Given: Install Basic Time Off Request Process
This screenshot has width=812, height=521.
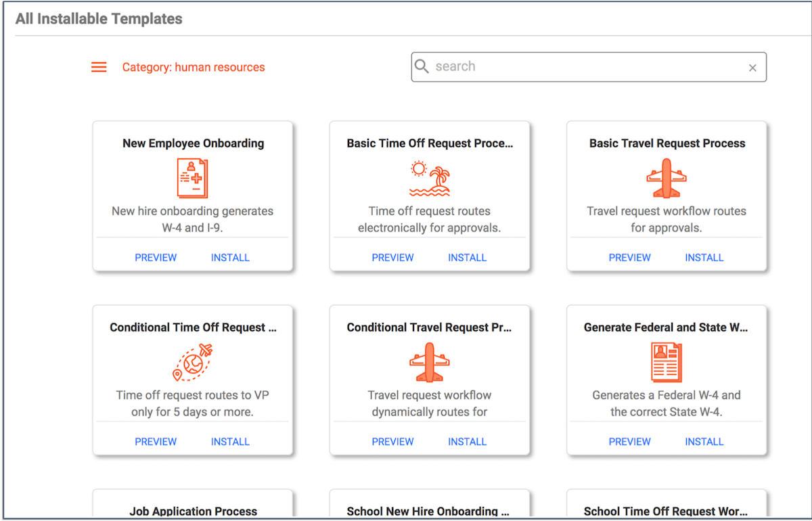Looking at the screenshot, I should pyautogui.click(x=467, y=258).
